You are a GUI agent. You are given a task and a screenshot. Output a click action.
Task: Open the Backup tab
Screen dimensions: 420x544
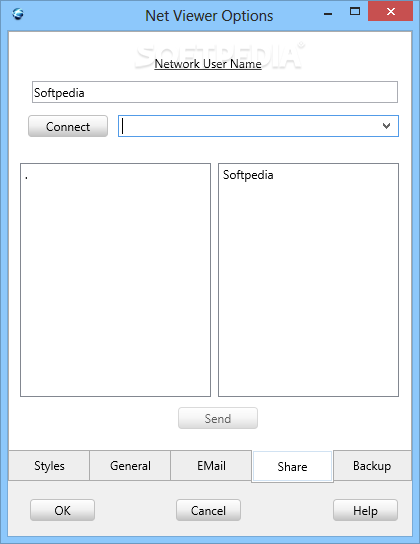tap(372, 466)
